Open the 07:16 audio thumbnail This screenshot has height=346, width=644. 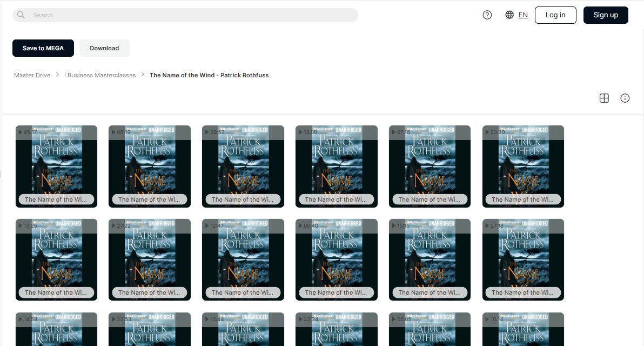tap(430, 167)
